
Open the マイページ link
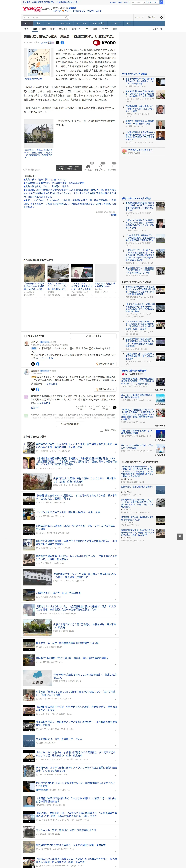pyautogui.click(x=139, y=18)
